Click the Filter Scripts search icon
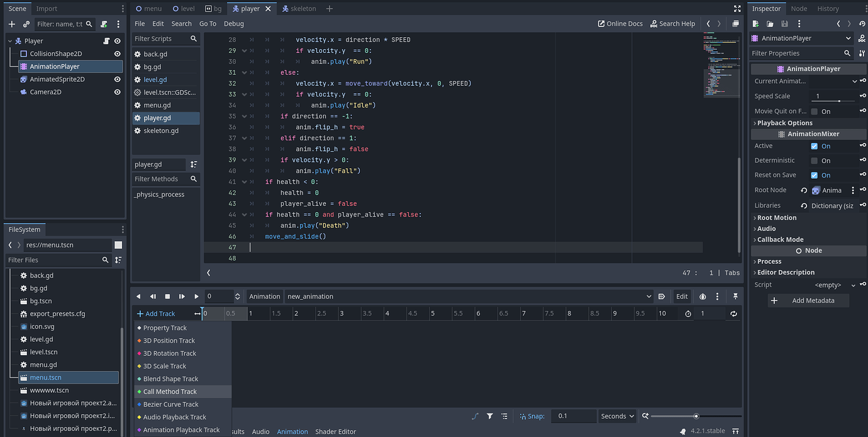This screenshot has width=868, height=437. pos(193,38)
